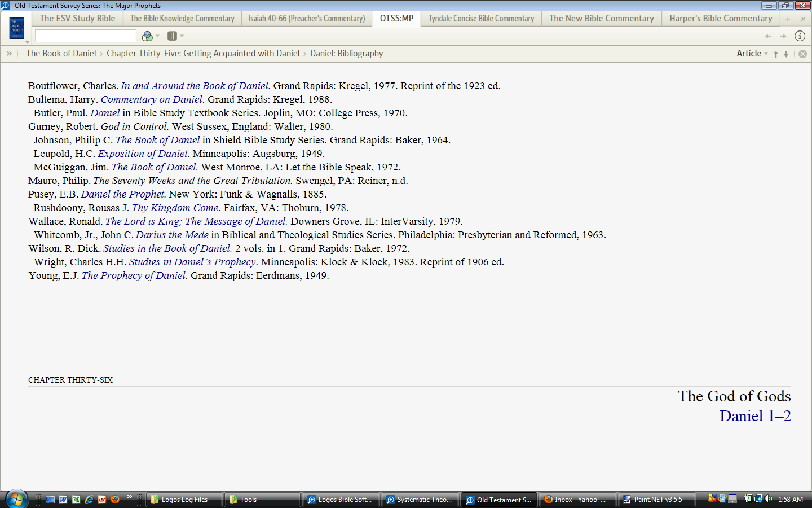Viewport: 812px width, 508px height.
Task: Switch to Tools folder taskbar window
Action: pyautogui.click(x=263, y=500)
